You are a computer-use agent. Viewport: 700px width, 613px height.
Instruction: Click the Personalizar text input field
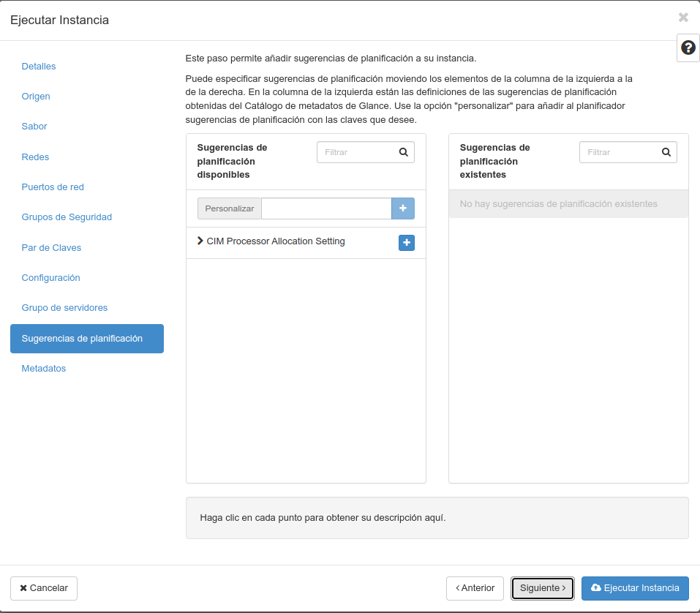point(326,208)
